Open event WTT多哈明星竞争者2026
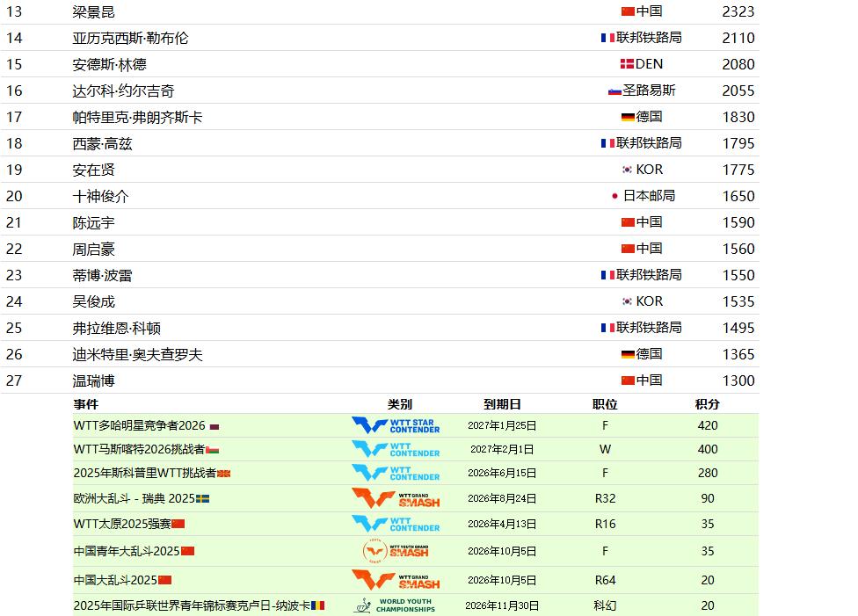The height and width of the screenshot is (616, 858). click(140, 425)
